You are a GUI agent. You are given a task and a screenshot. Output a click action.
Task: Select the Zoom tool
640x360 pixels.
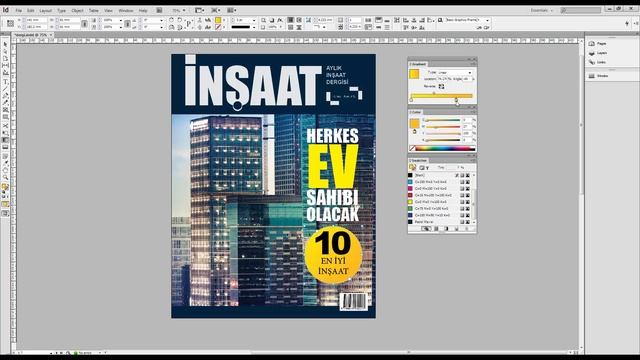click(x=5, y=178)
